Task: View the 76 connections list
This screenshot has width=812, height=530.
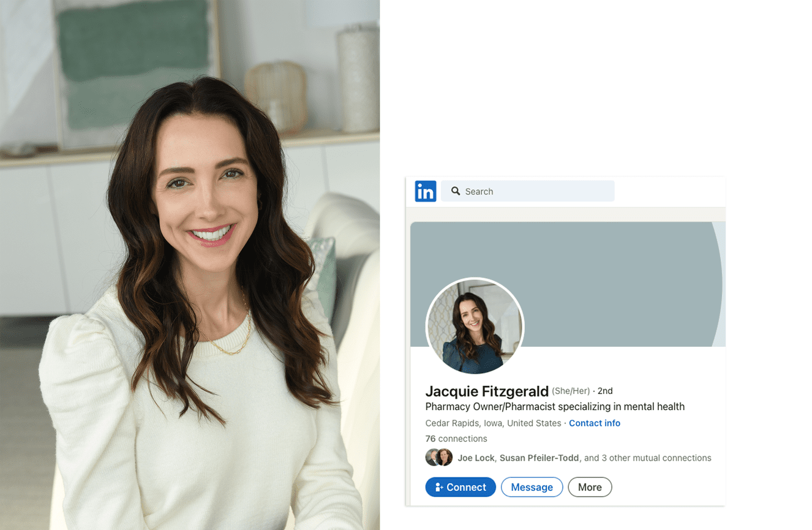Action: click(x=456, y=439)
